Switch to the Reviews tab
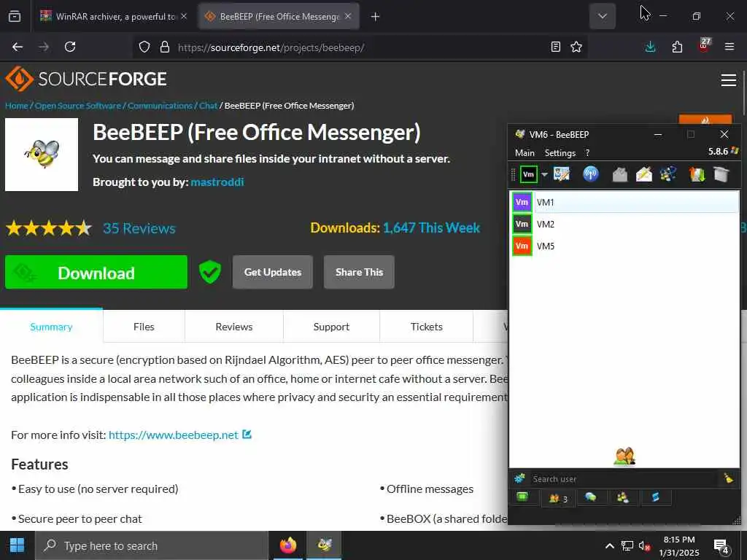Screen dimensions: 747x560 pyautogui.click(x=234, y=327)
